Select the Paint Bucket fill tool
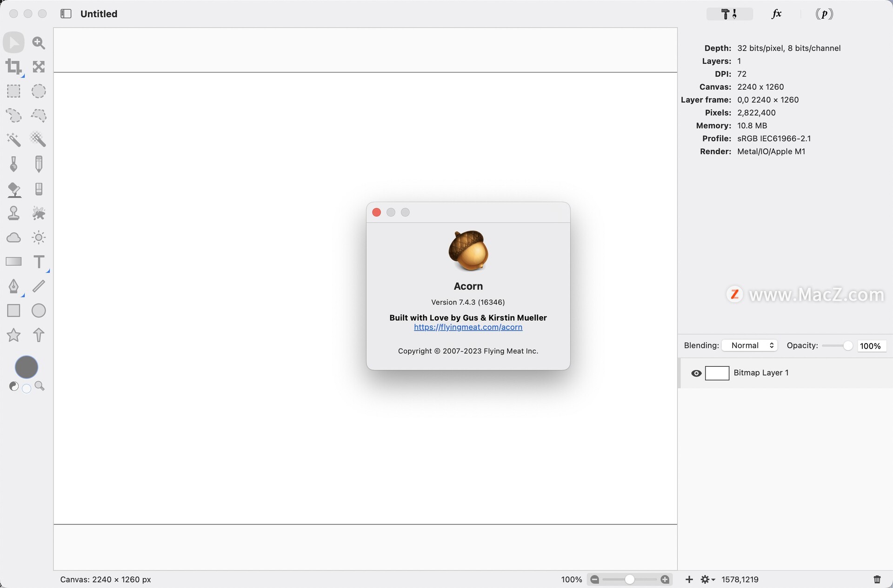 [14, 189]
